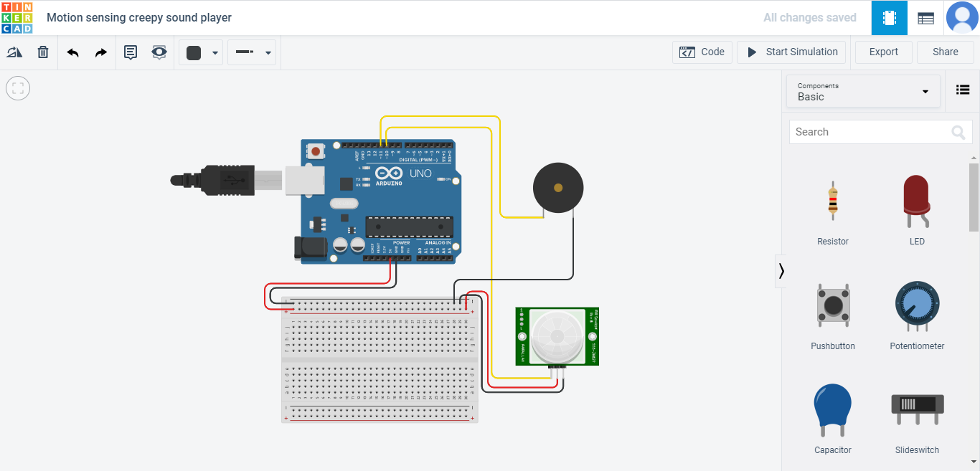Select the Capacitor component

point(833,419)
